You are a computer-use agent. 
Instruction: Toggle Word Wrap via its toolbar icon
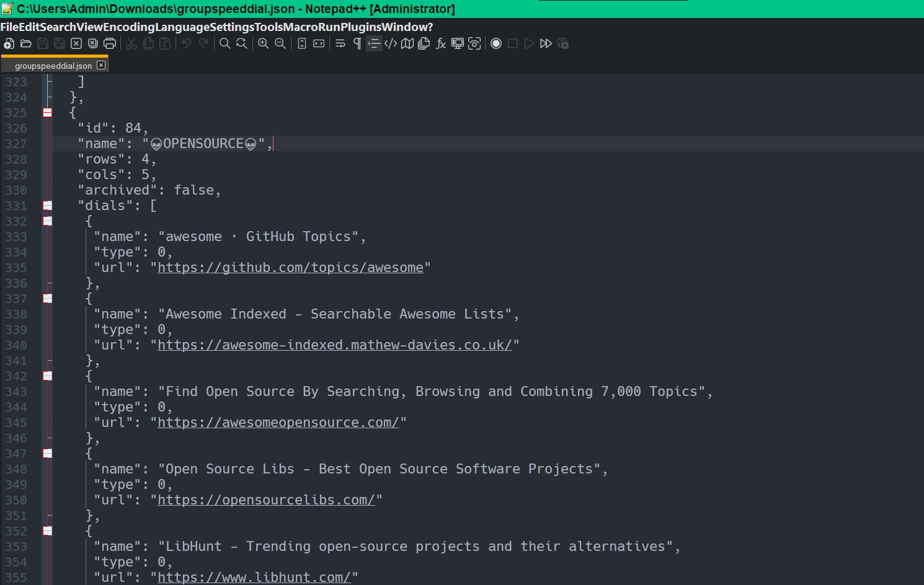(x=339, y=43)
